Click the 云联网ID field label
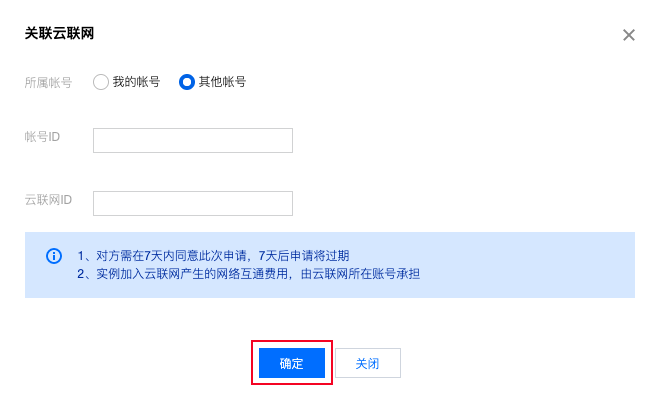654x400 pixels. (48, 200)
